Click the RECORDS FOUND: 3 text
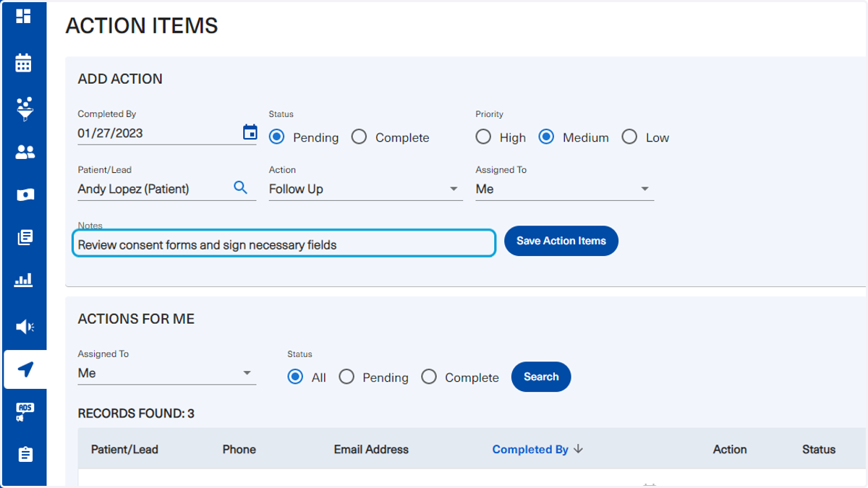This screenshot has width=868, height=488. (136, 414)
